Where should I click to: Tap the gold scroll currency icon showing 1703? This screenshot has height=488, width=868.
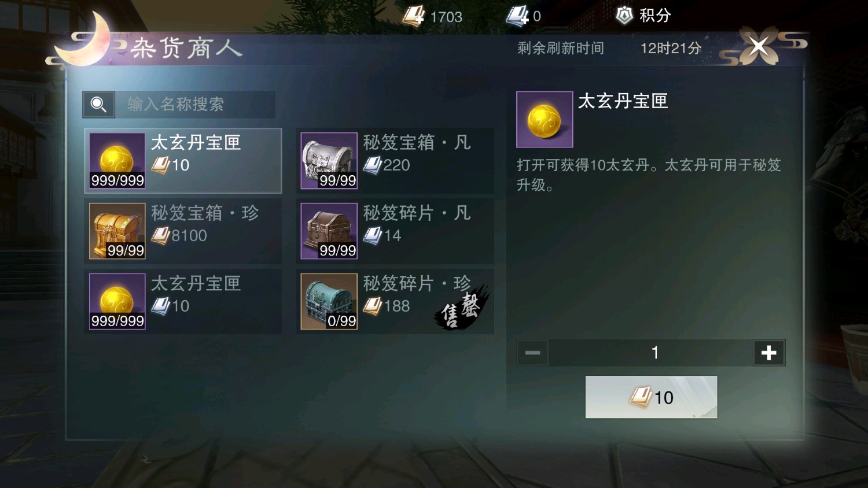[x=413, y=16]
